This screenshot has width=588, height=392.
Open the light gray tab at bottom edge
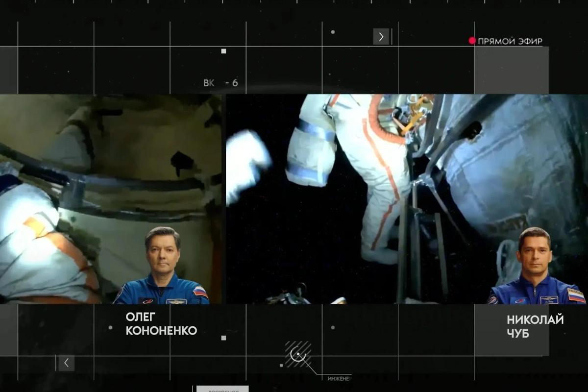[222, 389]
